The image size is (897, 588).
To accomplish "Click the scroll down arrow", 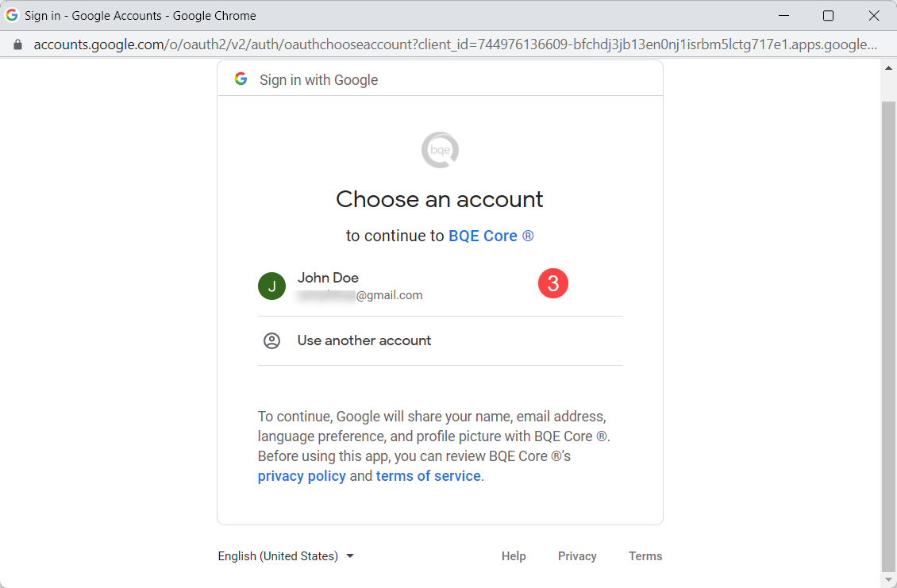I will pos(887,580).
